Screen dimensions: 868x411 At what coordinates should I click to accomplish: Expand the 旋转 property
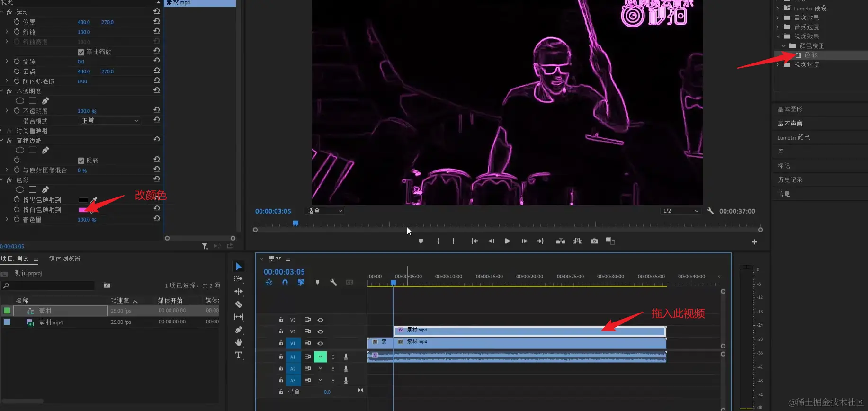pos(7,61)
